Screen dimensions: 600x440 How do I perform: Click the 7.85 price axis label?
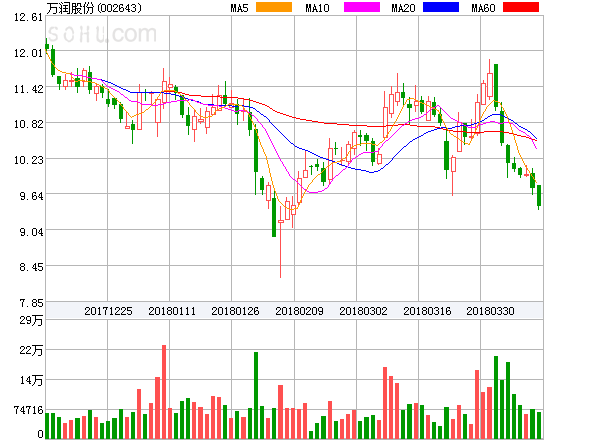[x=31, y=304]
